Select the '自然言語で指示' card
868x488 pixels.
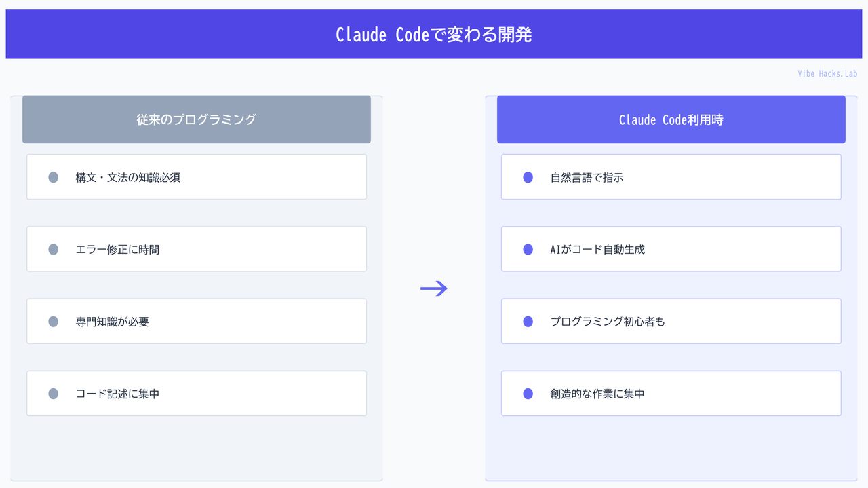tap(671, 177)
